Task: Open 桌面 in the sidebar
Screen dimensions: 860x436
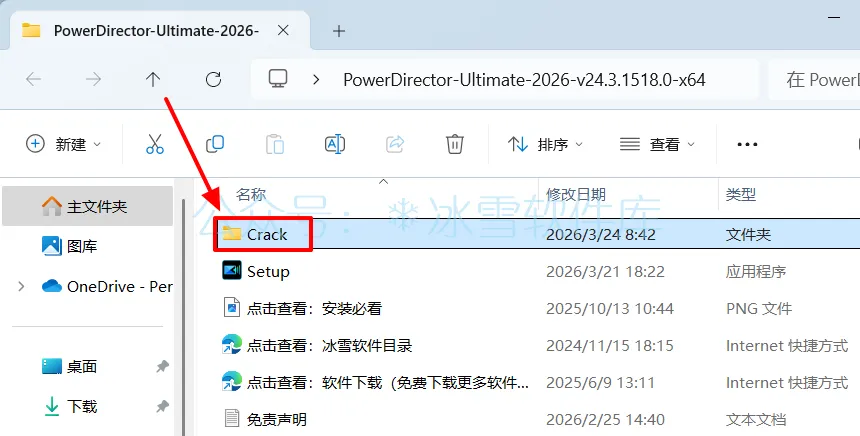Action: [x=70, y=366]
